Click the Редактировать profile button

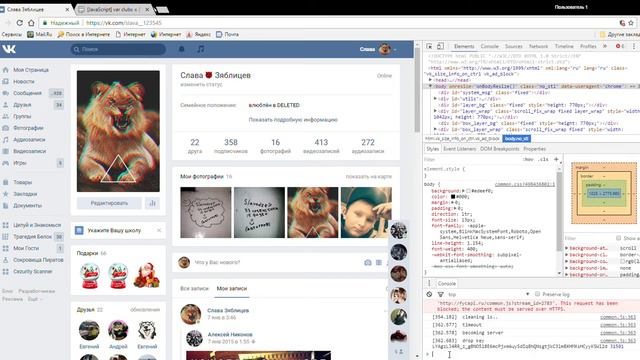pos(109,203)
